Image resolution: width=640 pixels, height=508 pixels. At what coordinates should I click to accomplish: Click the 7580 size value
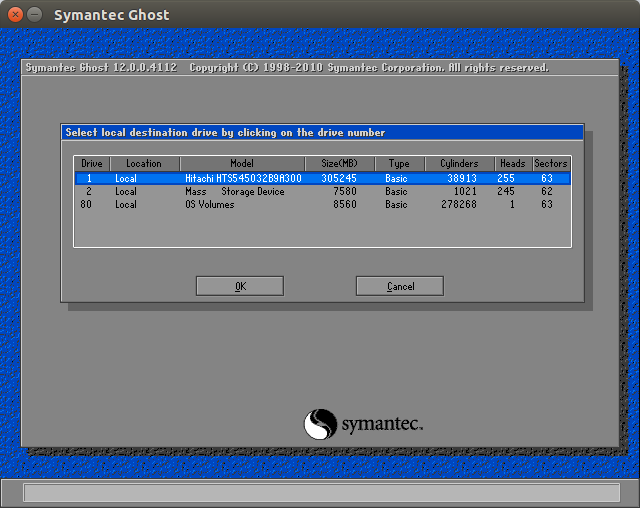click(x=344, y=191)
